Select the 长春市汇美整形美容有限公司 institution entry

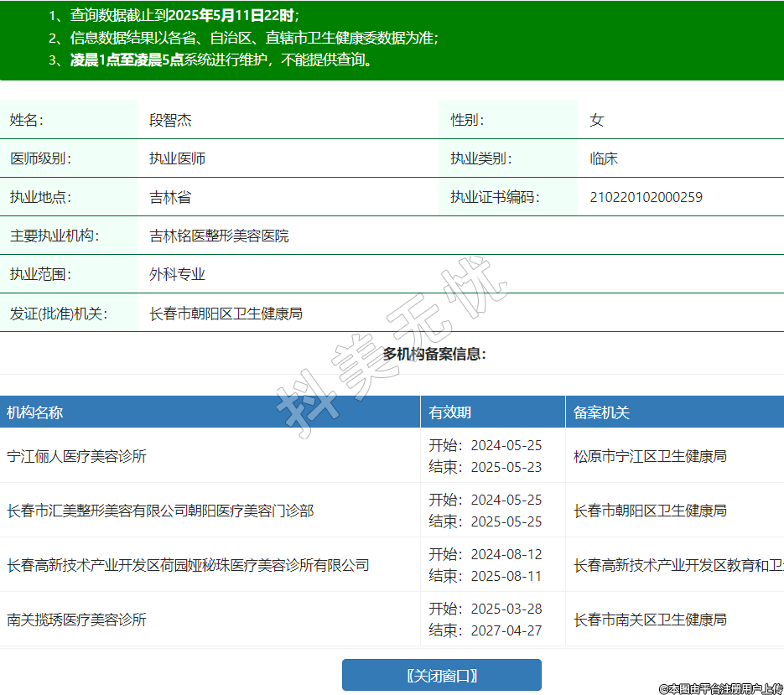(x=160, y=511)
